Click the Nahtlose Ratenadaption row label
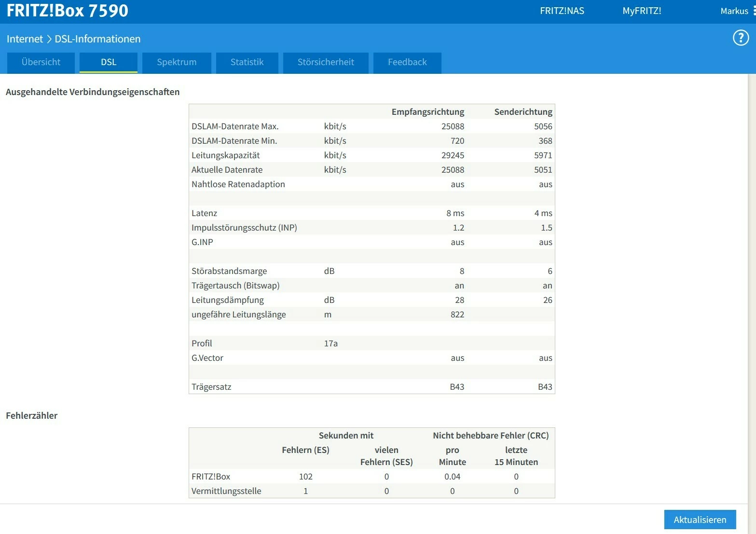The width and height of the screenshot is (756, 534). coord(238,184)
